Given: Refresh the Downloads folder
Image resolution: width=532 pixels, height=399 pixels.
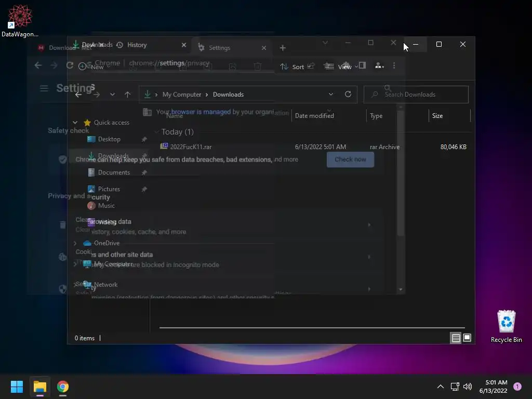Looking at the screenshot, I should 348,95.
